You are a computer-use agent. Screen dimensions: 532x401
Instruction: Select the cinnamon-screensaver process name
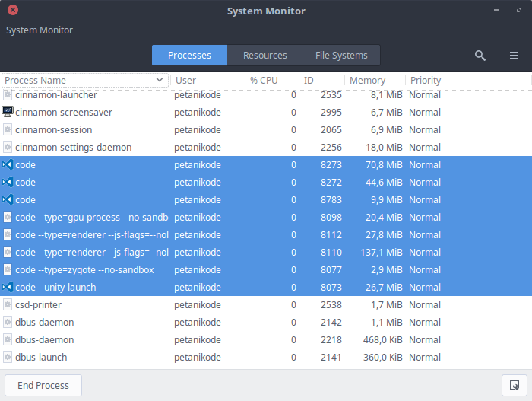(x=64, y=112)
